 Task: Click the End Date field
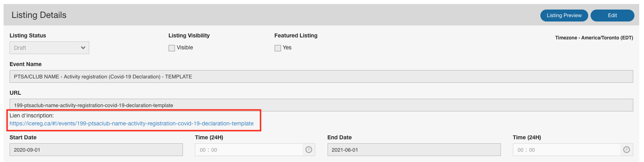point(414,150)
